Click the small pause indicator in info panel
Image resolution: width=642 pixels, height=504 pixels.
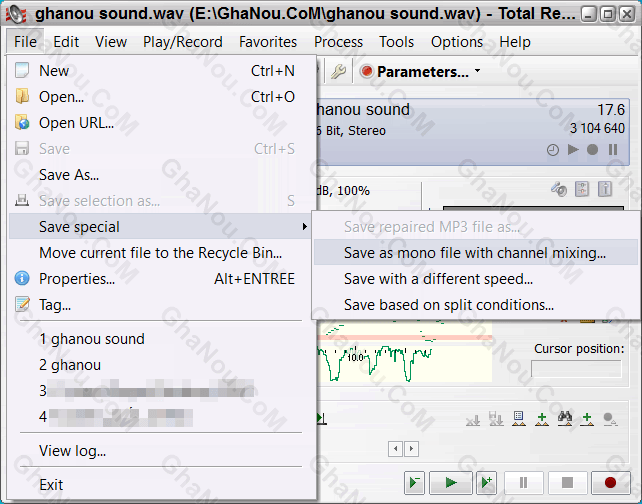(613, 150)
